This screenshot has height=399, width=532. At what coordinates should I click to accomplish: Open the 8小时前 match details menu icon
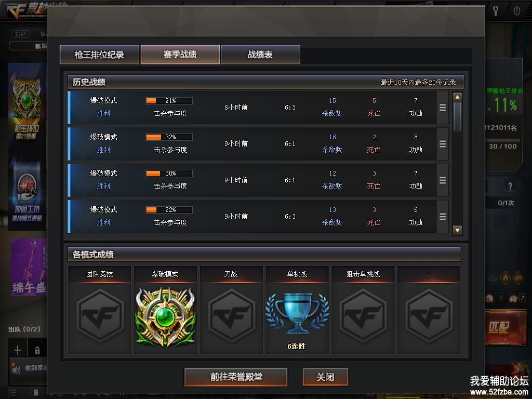(443, 108)
